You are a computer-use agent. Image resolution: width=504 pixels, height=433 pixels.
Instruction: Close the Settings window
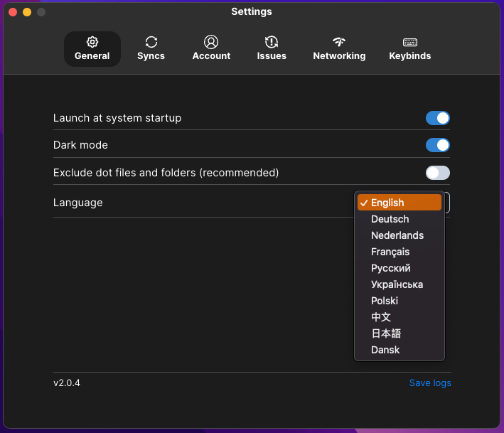click(13, 12)
